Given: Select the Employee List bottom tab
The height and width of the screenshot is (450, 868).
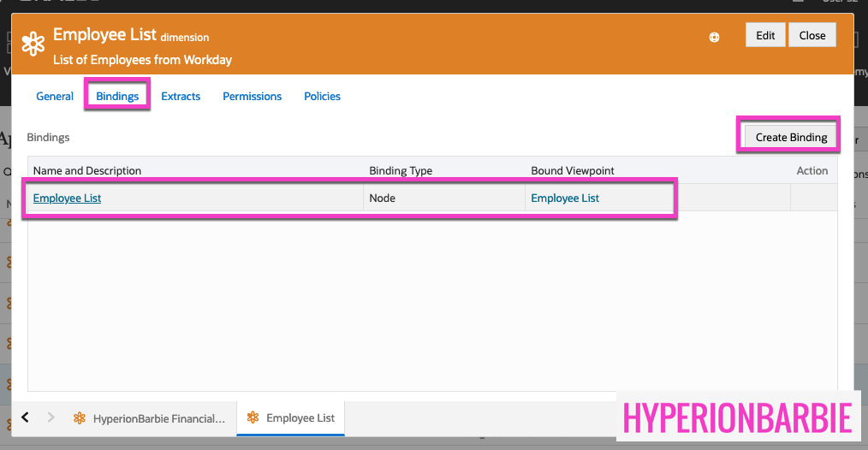Looking at the screenshot, I should [x=300, y=418].
